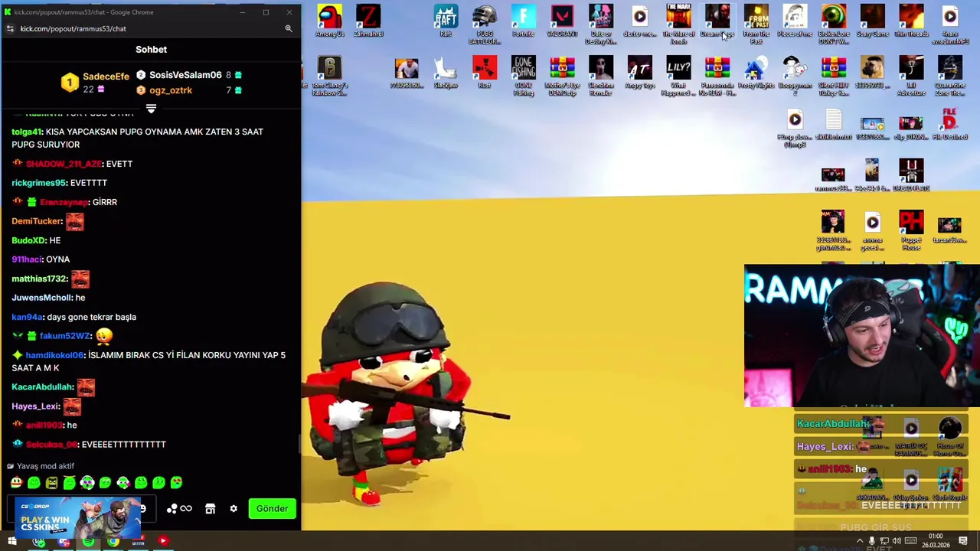The width and height of the screenshot is (980, 551).
Task: Switch to Chrome on the taskbar
Action: [x=113, y=542]
